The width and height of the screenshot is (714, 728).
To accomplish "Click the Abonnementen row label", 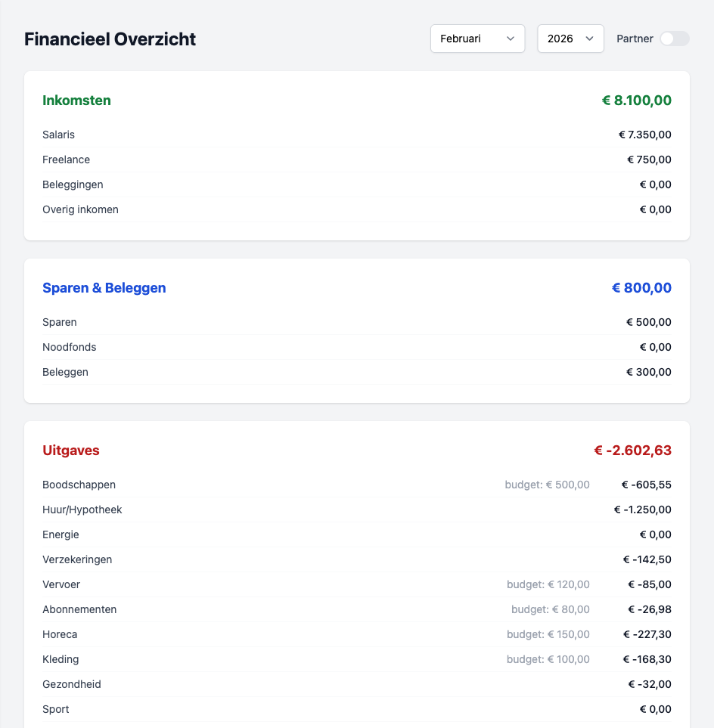I will coord(79,609).
